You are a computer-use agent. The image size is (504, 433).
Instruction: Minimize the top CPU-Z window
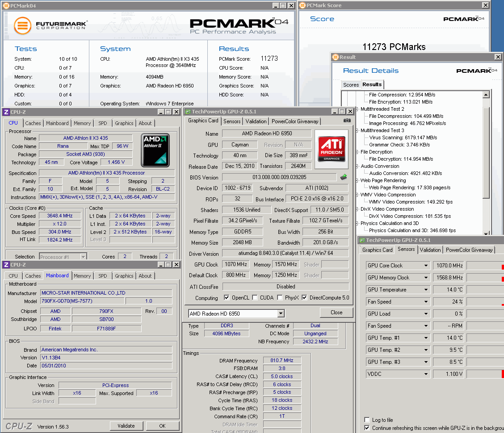tap(161, 112)
